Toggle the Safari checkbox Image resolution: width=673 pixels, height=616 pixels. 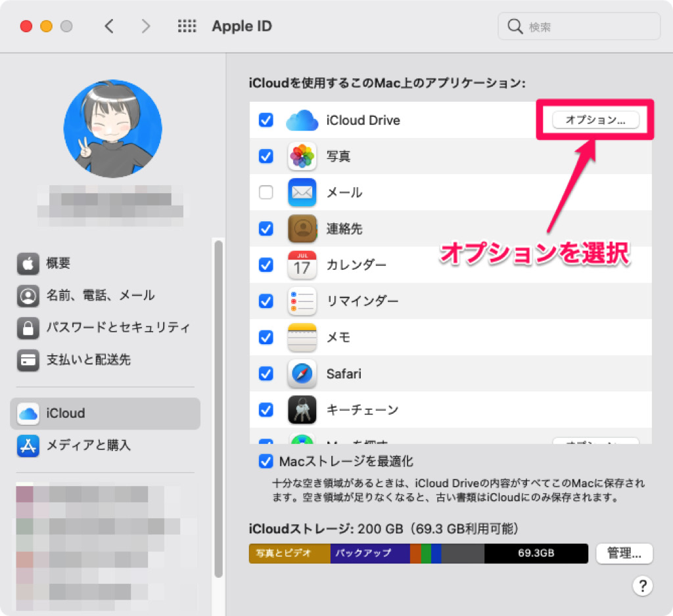click(x=266, y=374)
